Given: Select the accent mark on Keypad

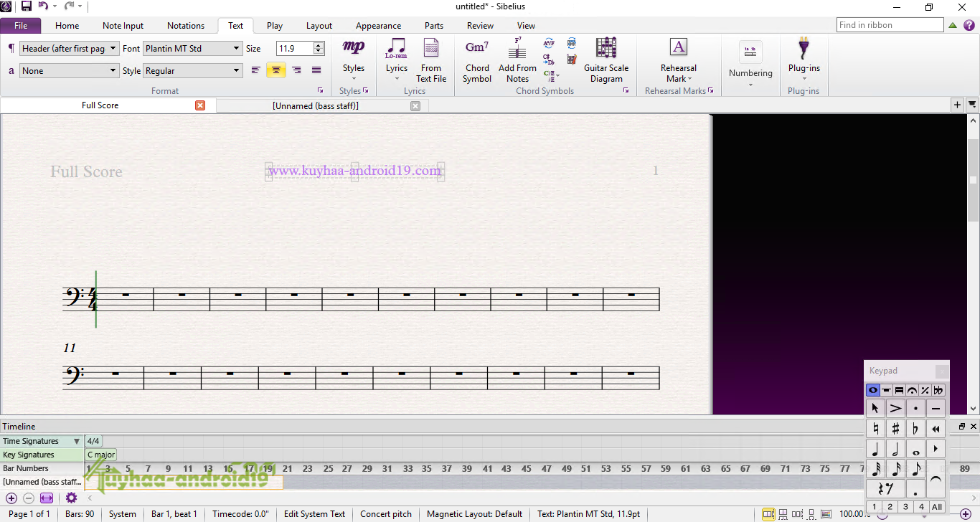Looking at the screenshot, I should (895, 409).
